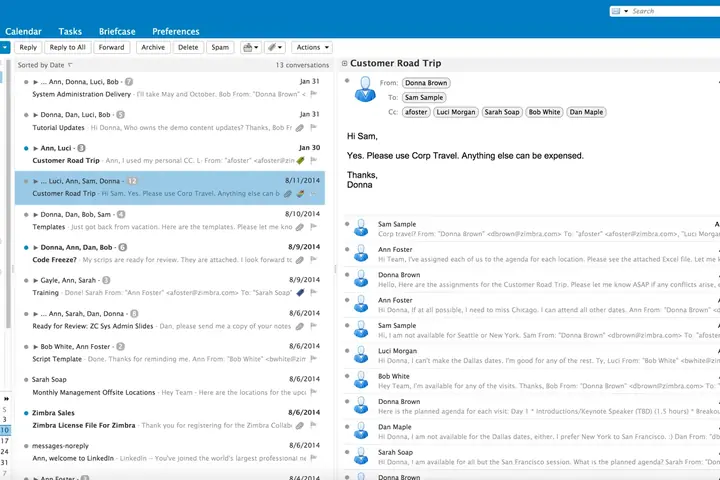This screenshot has width=720, height=480.
Task: Open the Tasks tab
Action: 70,31
